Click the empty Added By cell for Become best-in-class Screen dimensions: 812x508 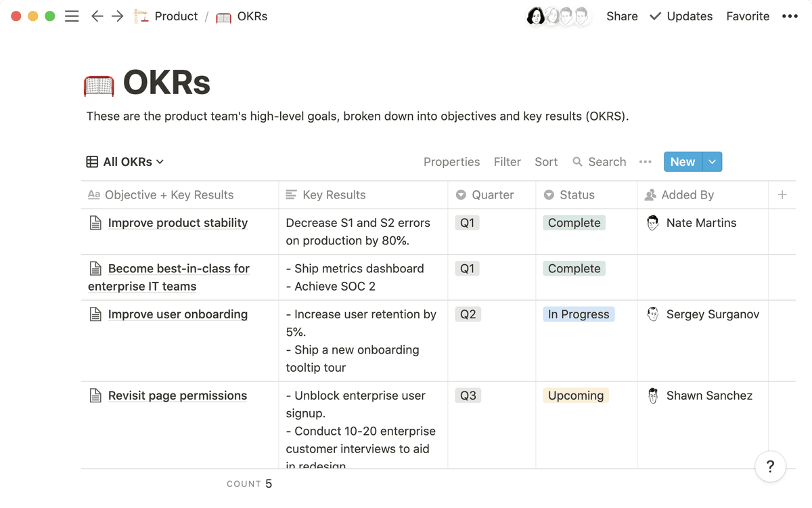[x=703, y=278]
